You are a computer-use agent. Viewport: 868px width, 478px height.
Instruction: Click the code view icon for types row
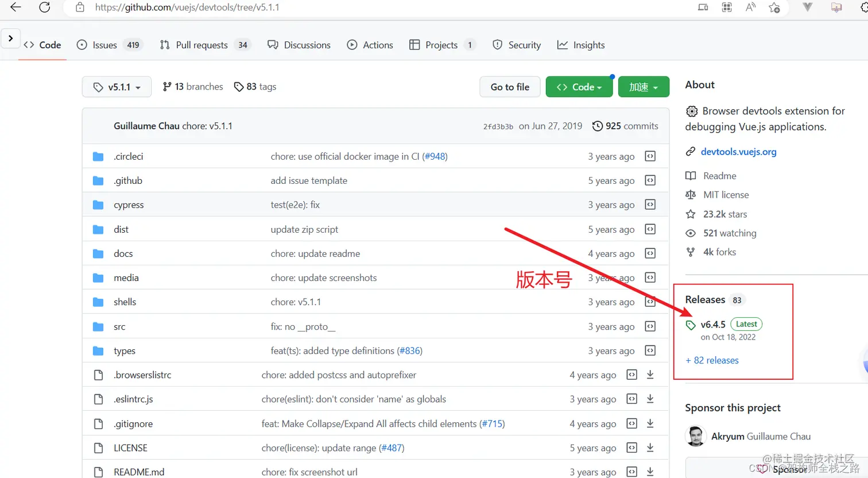coord(650,350)
